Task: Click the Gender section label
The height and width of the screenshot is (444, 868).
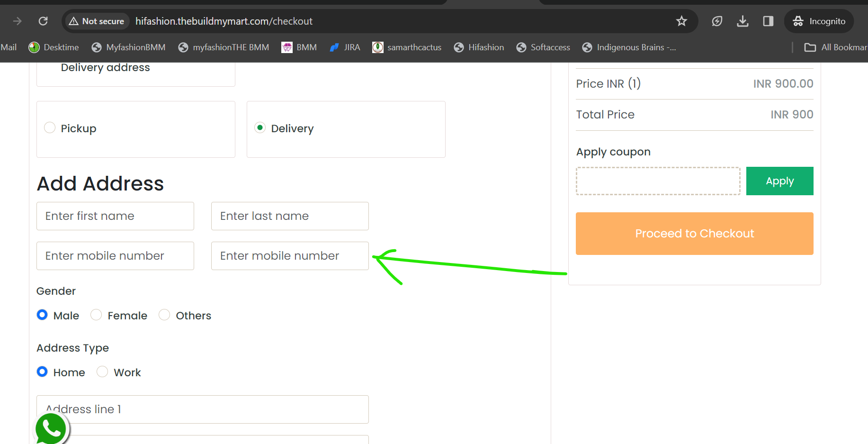Action: [x=56, y=291]
